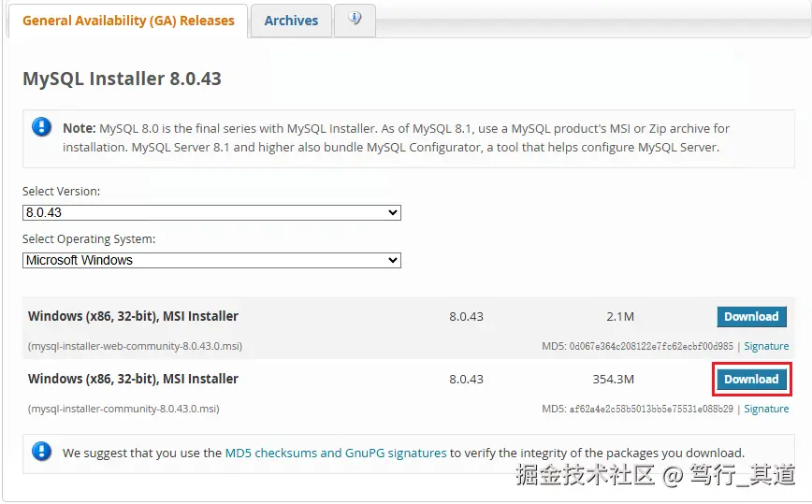Open the information icon tab
Viewport: 812px width, 504px height.
click(x=355, y=19)
